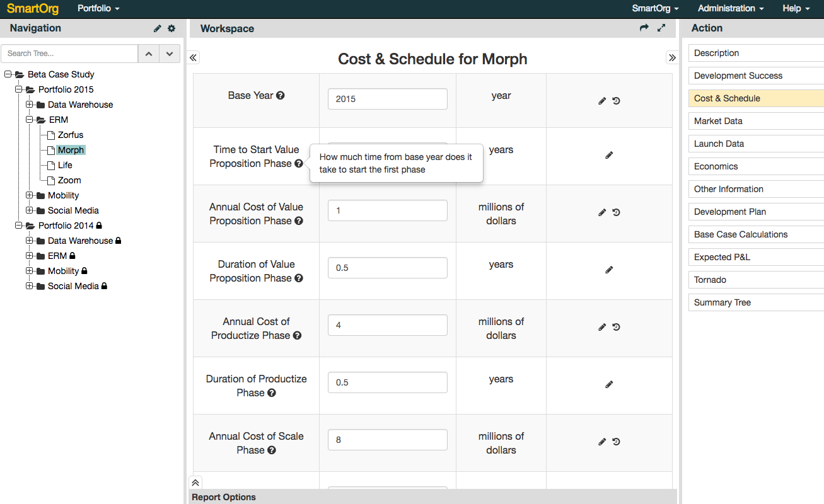
Task: Open the Administration menu
Action: point(730,9)
